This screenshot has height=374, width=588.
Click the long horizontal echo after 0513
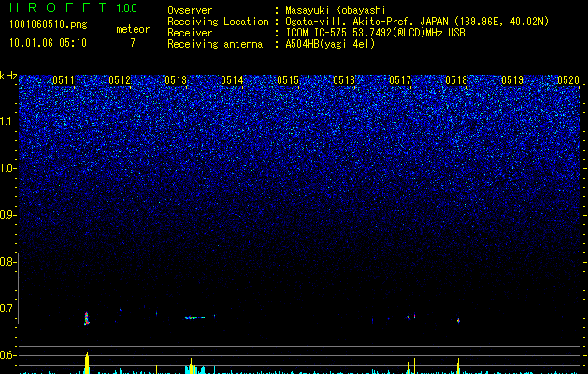[195, 317]
